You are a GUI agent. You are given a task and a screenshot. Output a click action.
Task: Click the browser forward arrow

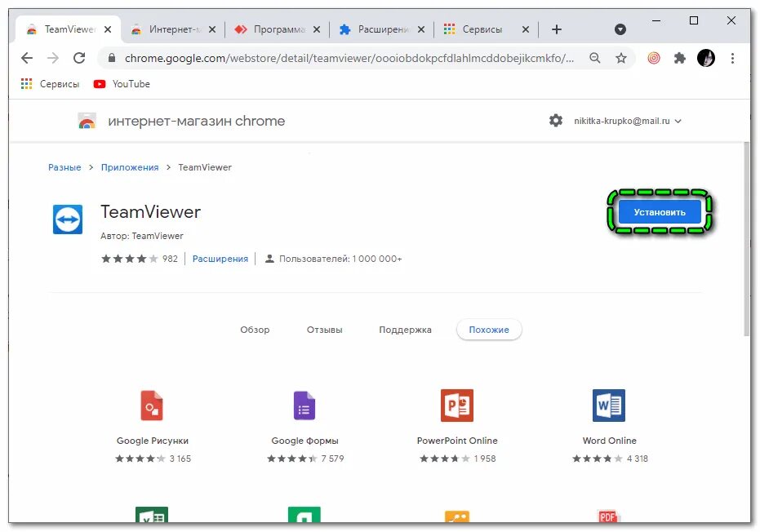point(53,58)
